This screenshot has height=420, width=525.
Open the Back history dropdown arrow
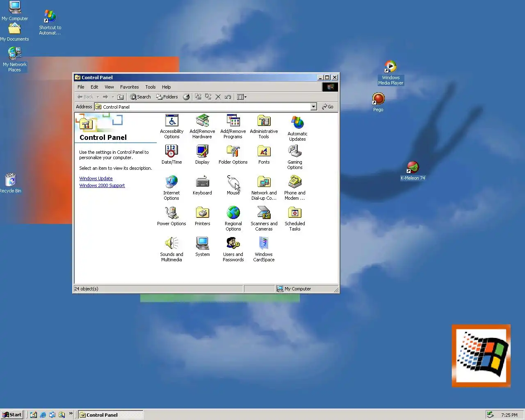click(x=98, y=97)
